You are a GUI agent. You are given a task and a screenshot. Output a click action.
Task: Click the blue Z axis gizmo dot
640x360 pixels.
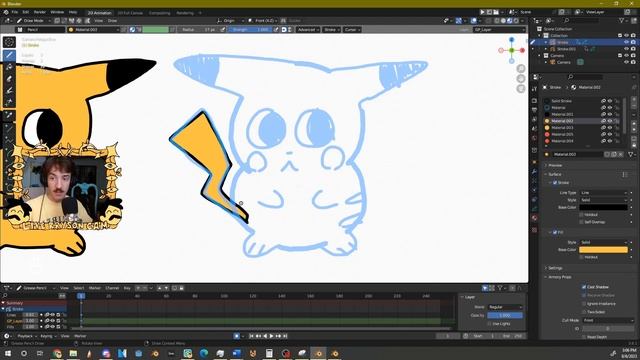pyautogui.click(x=511, y=40)
